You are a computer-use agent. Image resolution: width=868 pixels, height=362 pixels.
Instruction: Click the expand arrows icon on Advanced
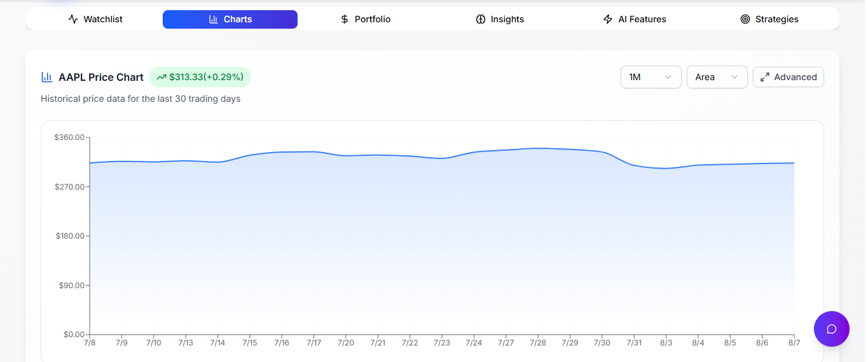tap(765, 77)
